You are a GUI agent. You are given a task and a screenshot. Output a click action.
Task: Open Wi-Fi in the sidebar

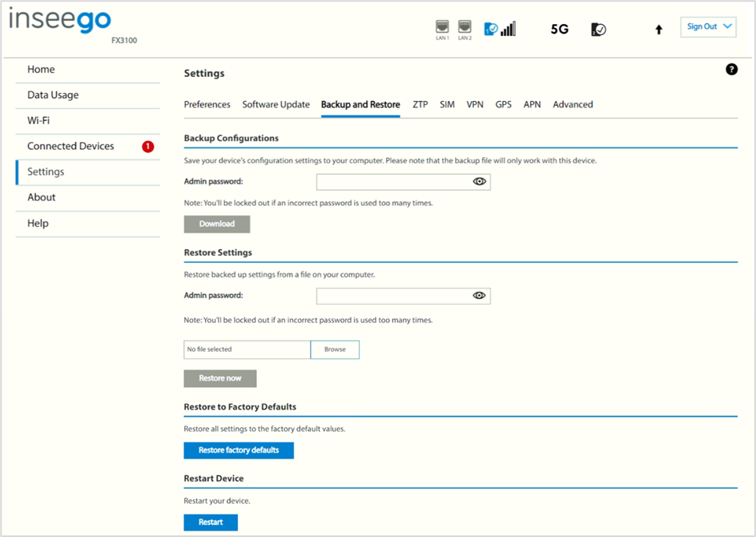88,120
